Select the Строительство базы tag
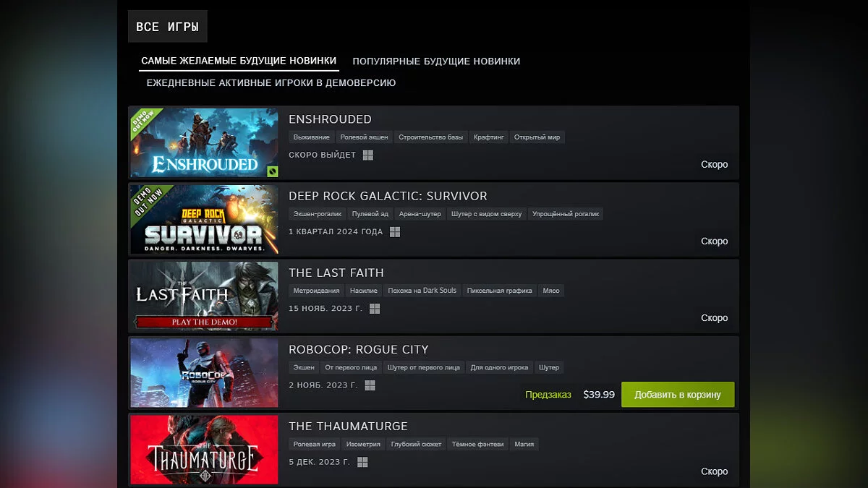 [431, 137]
